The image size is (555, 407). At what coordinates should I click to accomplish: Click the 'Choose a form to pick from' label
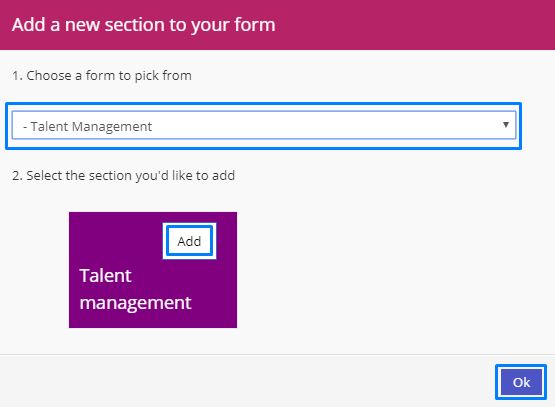pos(102,75)
